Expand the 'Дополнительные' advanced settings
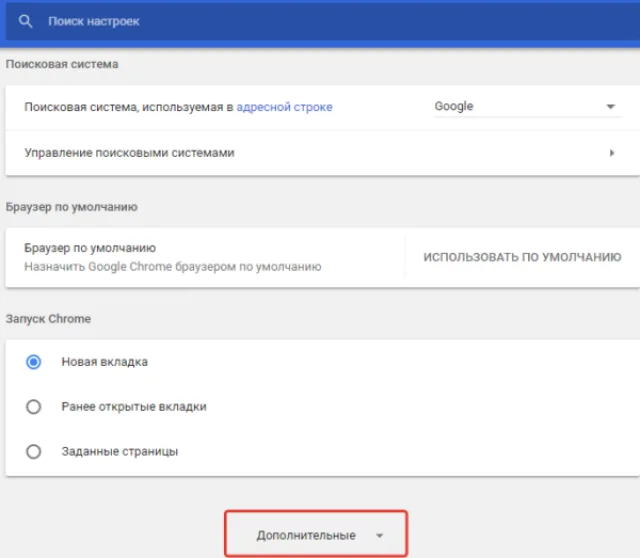The width and height of the screenshot is (640, 558). (316, 534)
